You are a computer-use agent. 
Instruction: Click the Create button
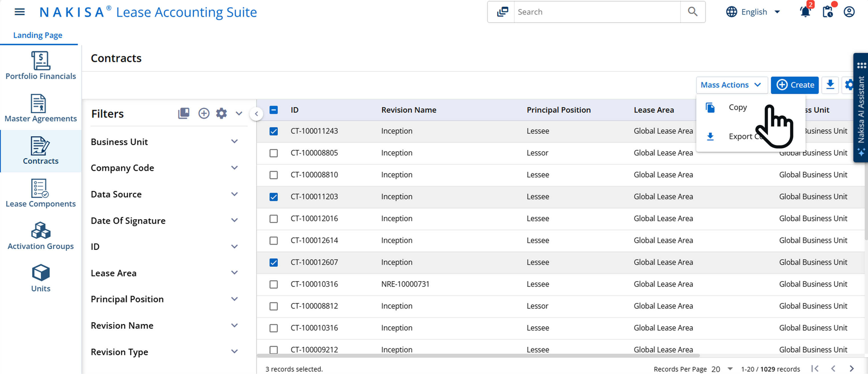795,85
